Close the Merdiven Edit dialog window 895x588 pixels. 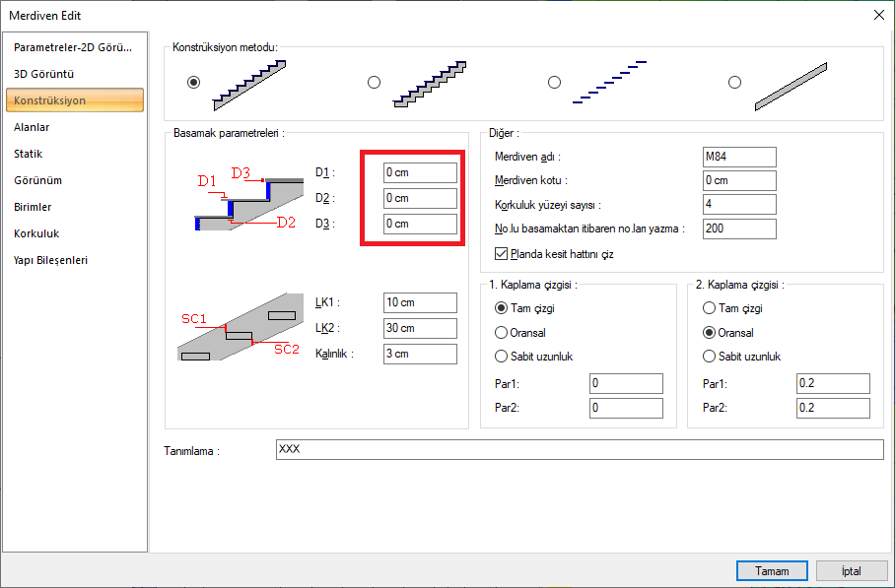878,15
